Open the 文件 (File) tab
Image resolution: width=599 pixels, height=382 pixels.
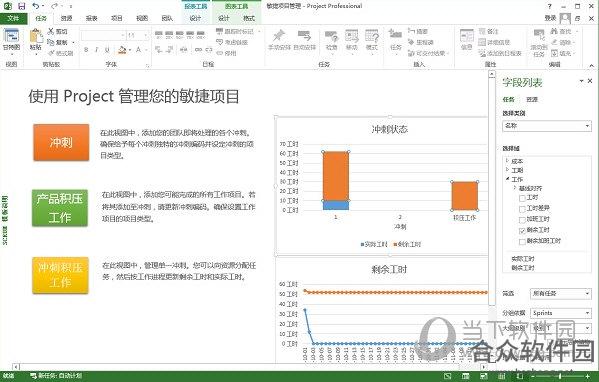pos(13,18)
